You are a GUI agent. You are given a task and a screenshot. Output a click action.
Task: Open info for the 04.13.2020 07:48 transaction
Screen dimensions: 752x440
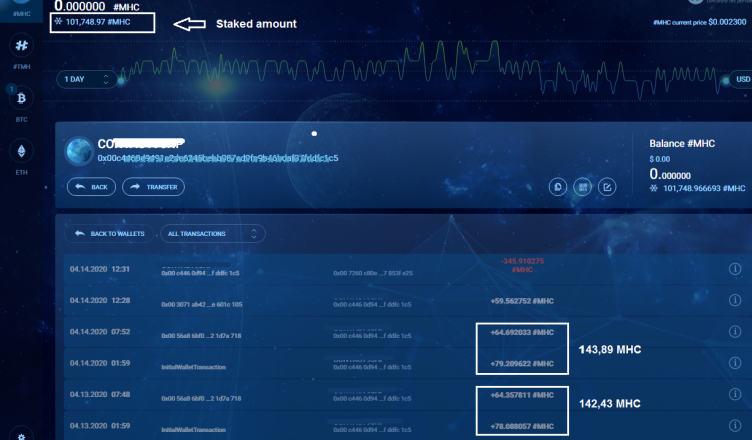point(735,394)
